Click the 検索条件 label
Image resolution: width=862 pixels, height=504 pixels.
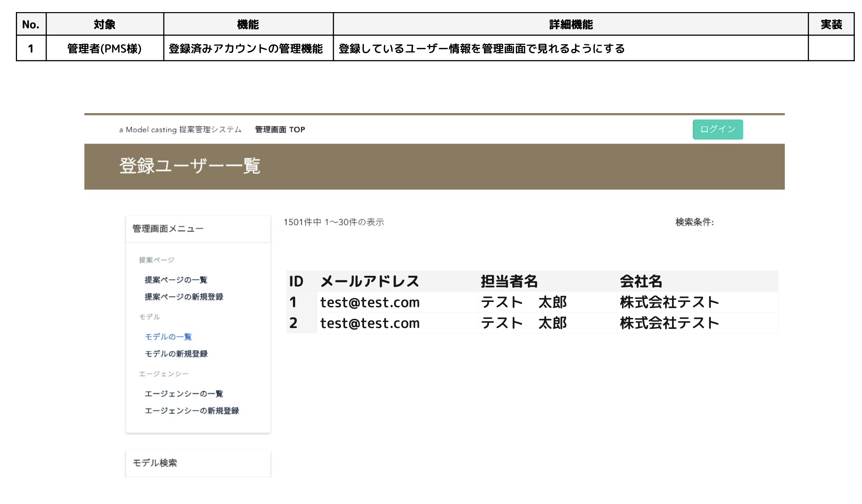click(694, 222)
